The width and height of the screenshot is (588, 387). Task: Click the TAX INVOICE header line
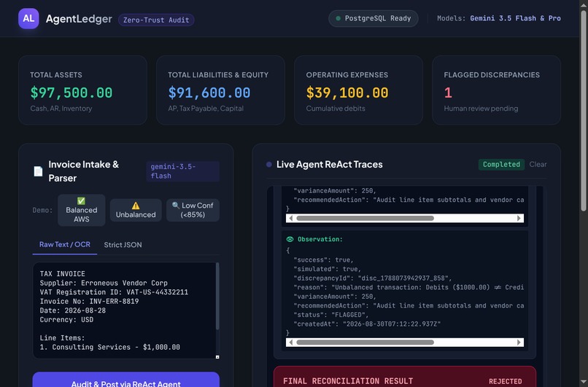[62, 274]
